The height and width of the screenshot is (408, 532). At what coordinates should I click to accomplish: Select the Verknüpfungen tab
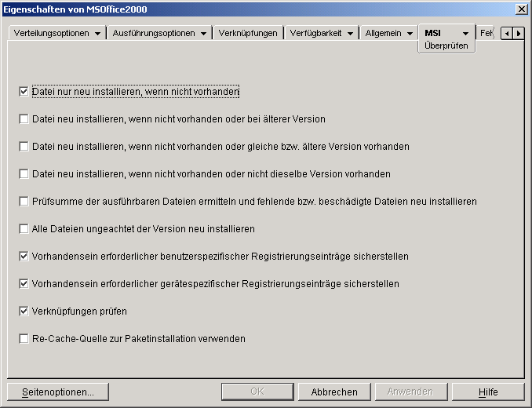(248, 33)
